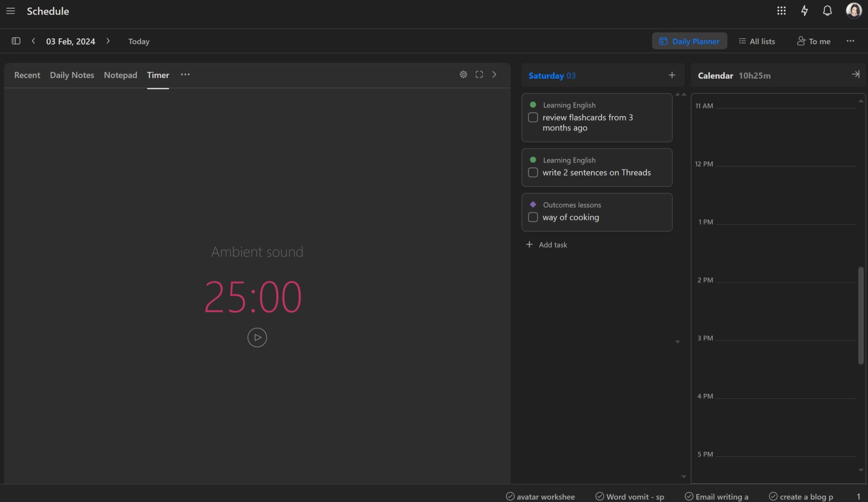868x502 pixels.
Task: Select the Timer tab icon settings gear
Action: (x=463, y=74)
